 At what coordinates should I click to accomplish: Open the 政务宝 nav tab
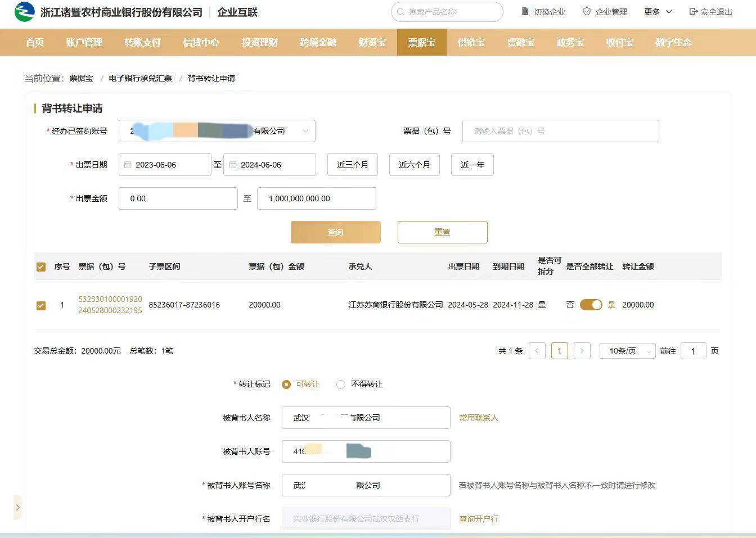[570, 42]
